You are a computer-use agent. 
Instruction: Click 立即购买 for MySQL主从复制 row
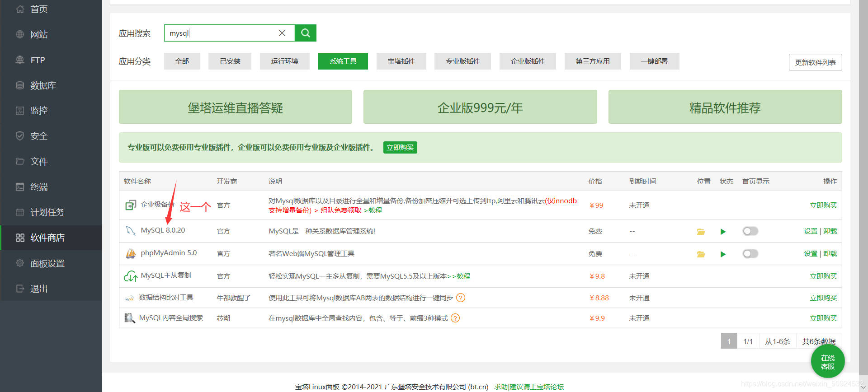pos(823,276)
